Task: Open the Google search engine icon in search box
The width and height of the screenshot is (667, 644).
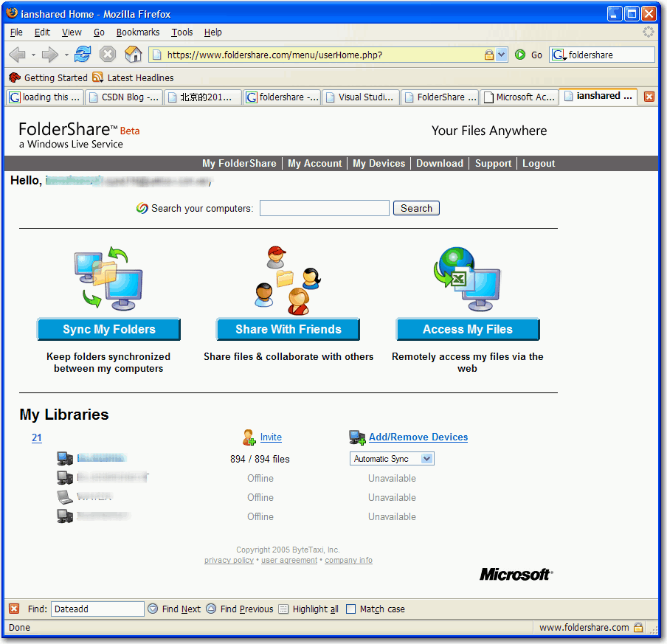Action: tap(559, 55)
